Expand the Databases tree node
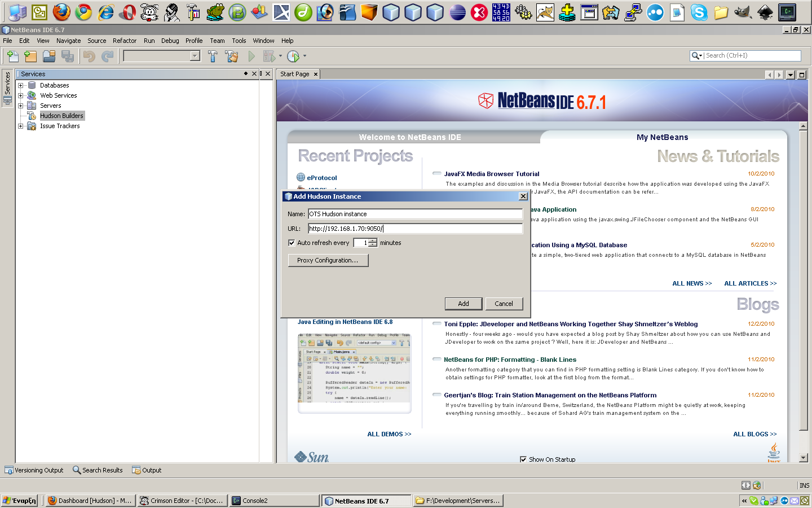The width and height of the screenshot is (812, 508). pos(20,85)
